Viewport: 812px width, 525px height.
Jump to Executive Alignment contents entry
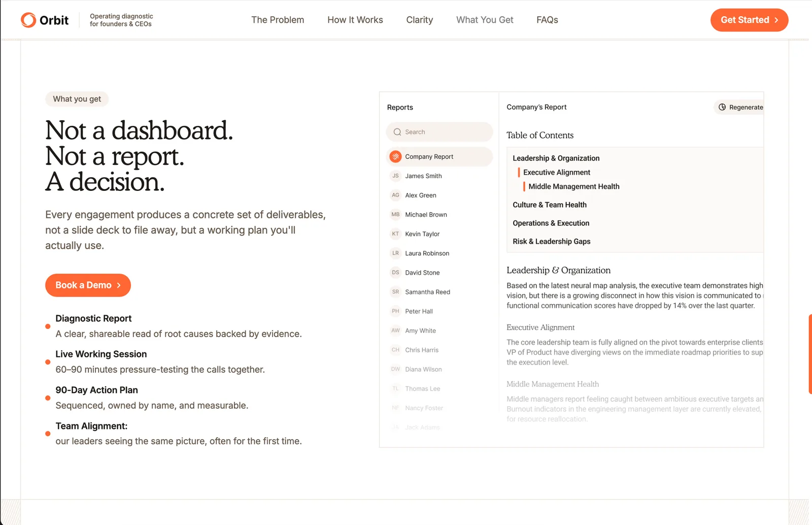[x=557, y=173]
